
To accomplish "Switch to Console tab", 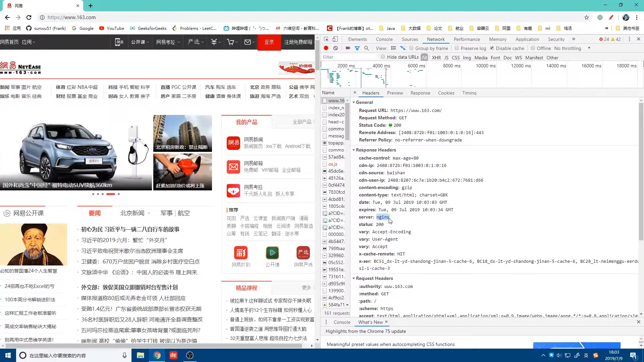I will (x=384, y=39).
